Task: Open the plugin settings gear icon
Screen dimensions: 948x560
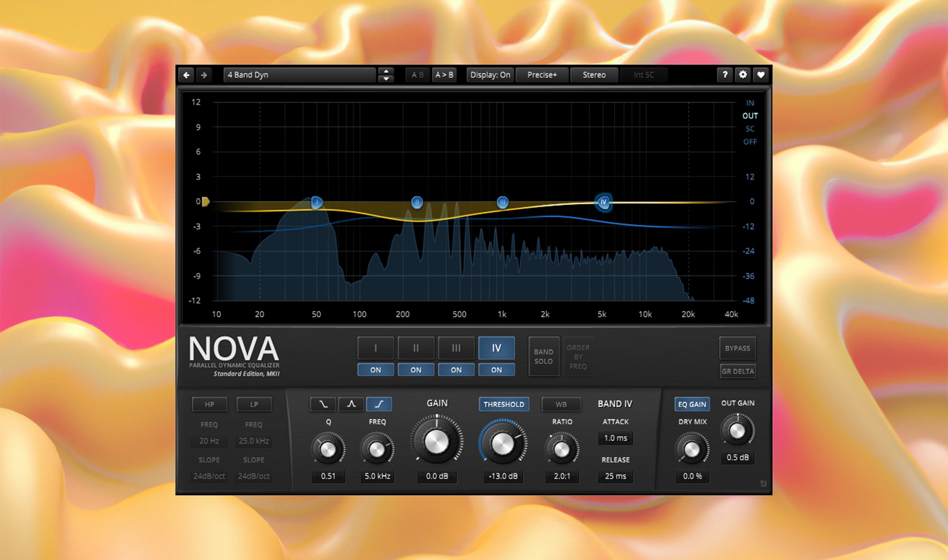Action: tap(742, 75)
